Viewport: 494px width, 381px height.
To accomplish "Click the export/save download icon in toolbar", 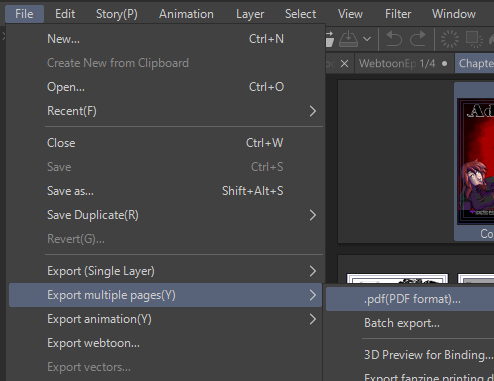I will tap(348, 39).
